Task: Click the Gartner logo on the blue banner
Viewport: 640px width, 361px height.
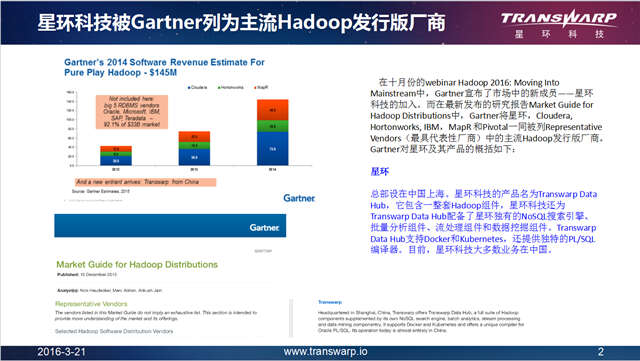Action: point(264,227)
